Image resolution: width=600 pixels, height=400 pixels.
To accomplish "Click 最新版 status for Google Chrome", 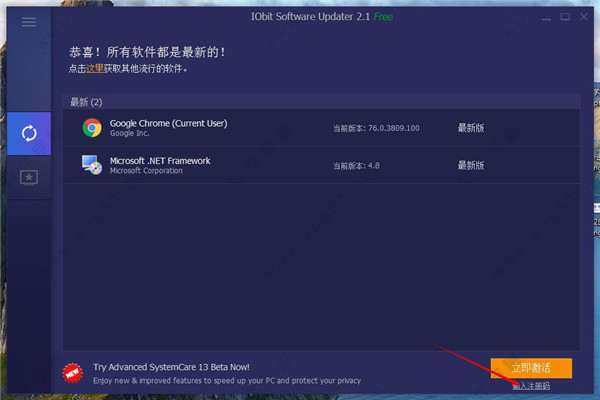I will pyautogui.click(x=471, y=128).
